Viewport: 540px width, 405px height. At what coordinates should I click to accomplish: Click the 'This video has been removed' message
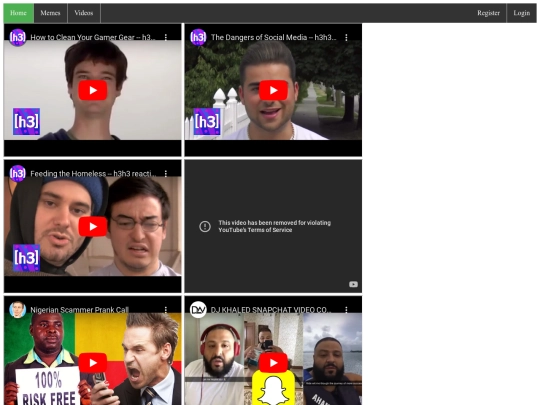pyautogui.click(x=274, y=226)
